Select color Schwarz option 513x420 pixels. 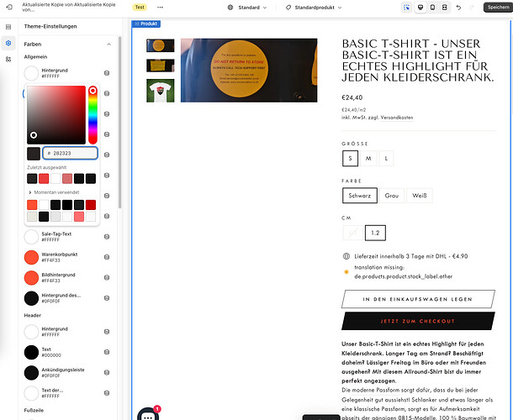[x=360, y=196]
